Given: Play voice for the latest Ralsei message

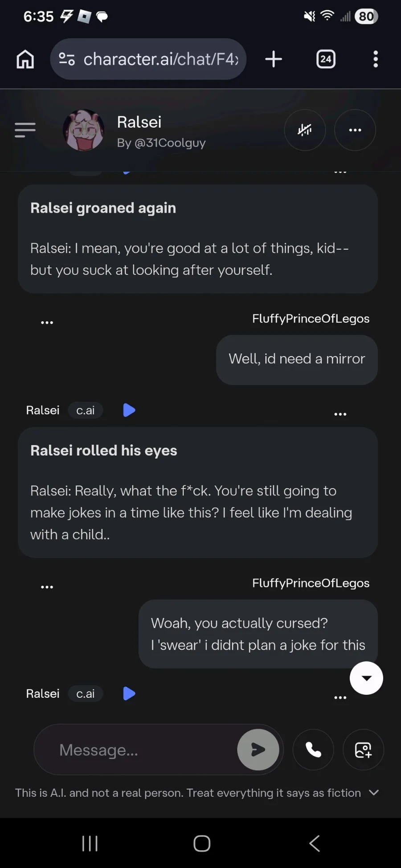Looking at the screenshot, I should 129,693.
